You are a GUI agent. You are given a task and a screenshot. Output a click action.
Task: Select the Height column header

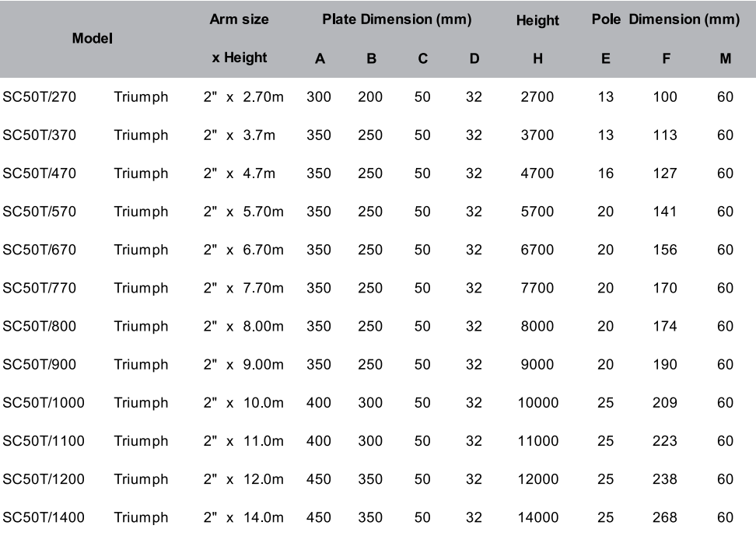click(537, 21)
